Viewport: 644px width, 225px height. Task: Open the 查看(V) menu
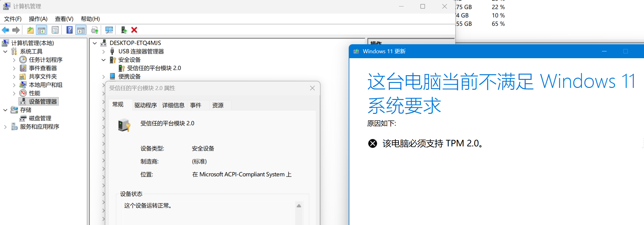pyautogui.click(x=64, y=19)
